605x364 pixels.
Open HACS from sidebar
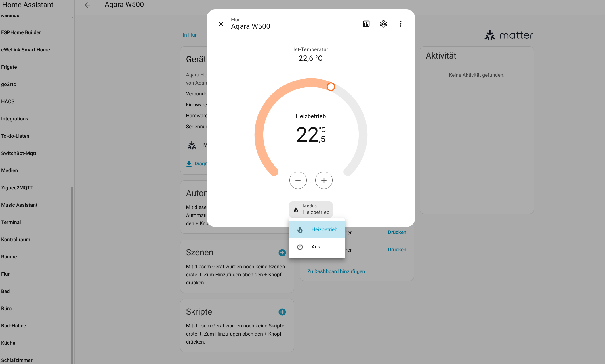point(8,101)
